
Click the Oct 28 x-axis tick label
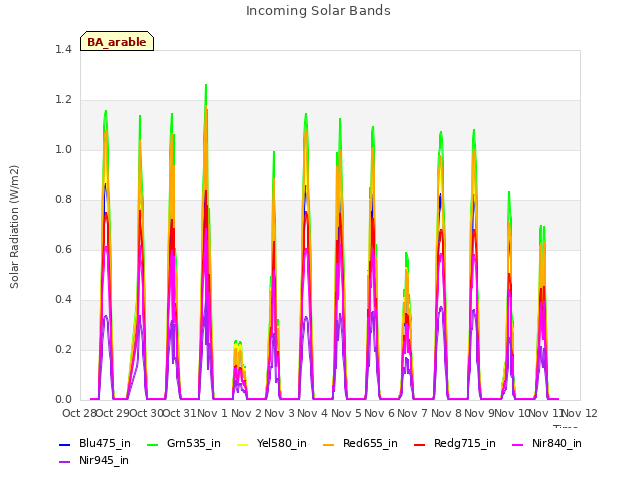click(79, 413)
